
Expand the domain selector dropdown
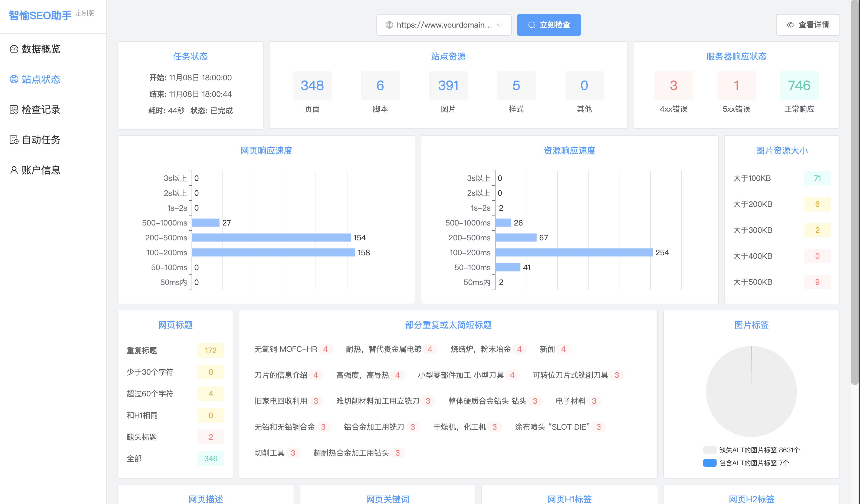[499, 25]
